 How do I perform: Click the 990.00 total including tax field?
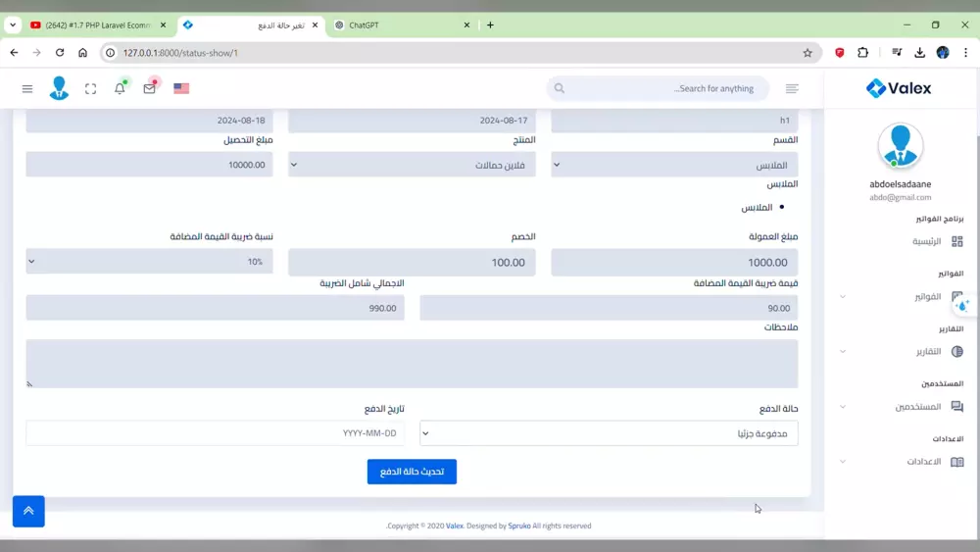215,308
